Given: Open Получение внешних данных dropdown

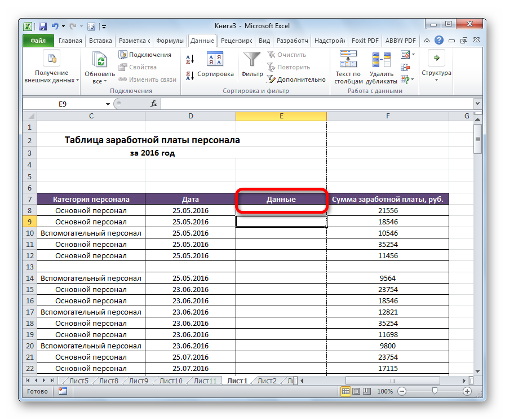Looking at the screenshot, I should click(x=51, y=76).
